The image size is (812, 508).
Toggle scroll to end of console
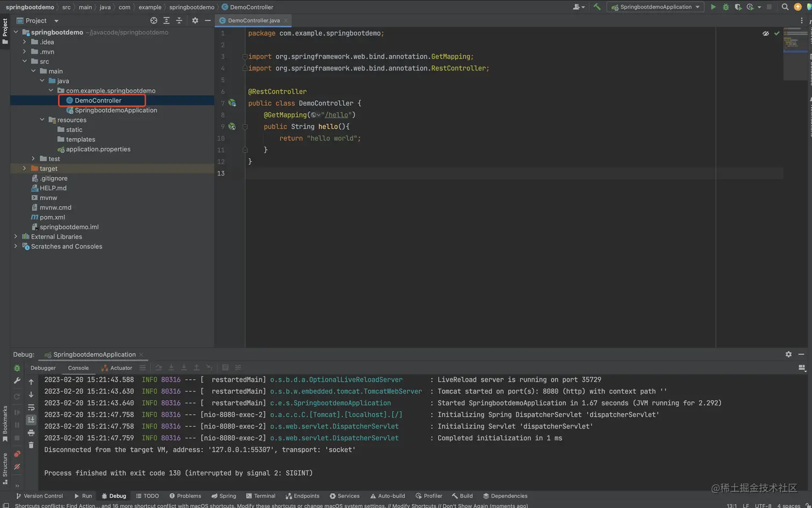pyautogui.click(x=31, y=419)
